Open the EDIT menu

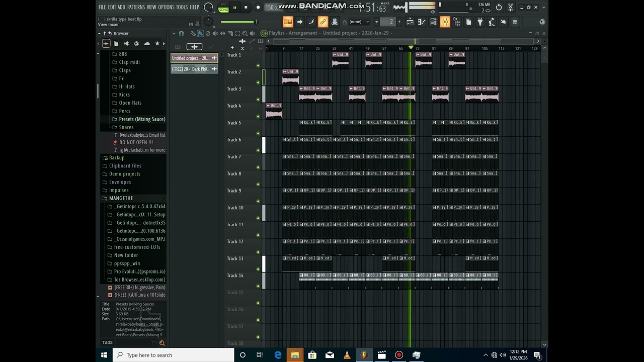pyautogui.click(x=112, y=7)
